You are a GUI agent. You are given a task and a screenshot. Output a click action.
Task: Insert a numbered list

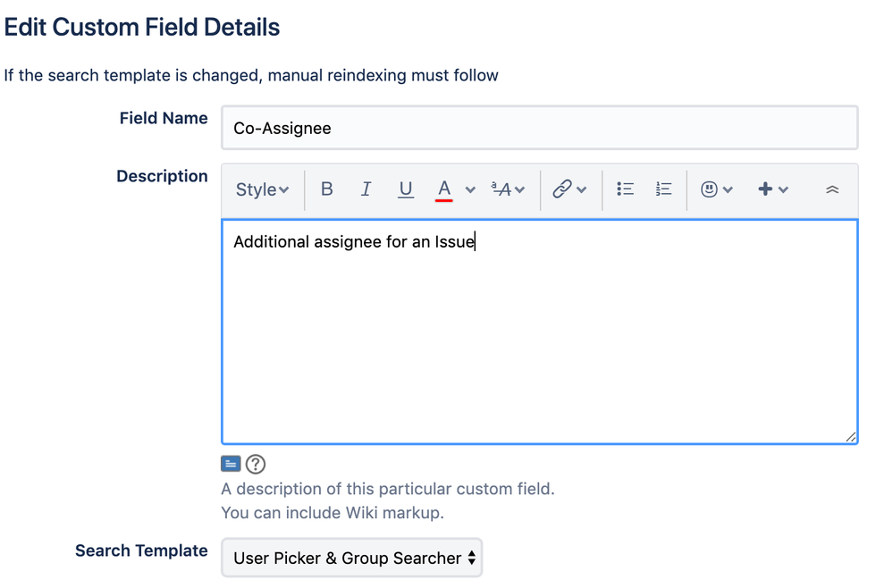[664, 189]
